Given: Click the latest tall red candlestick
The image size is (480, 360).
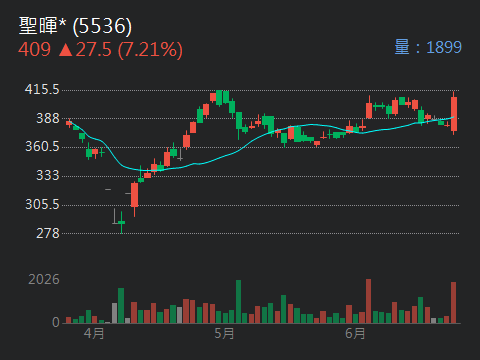Looking at the screenshot, I should pos(454,113).
